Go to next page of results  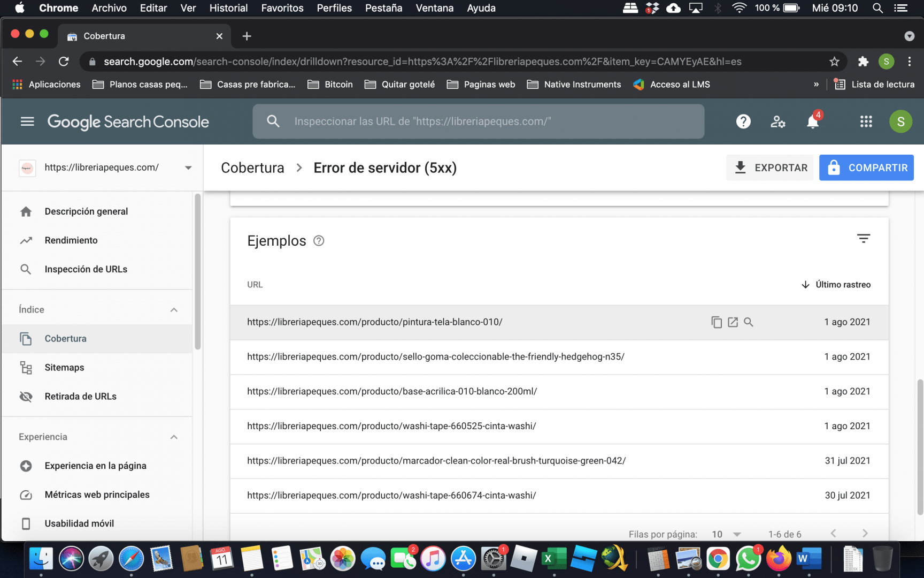(865, 533)
